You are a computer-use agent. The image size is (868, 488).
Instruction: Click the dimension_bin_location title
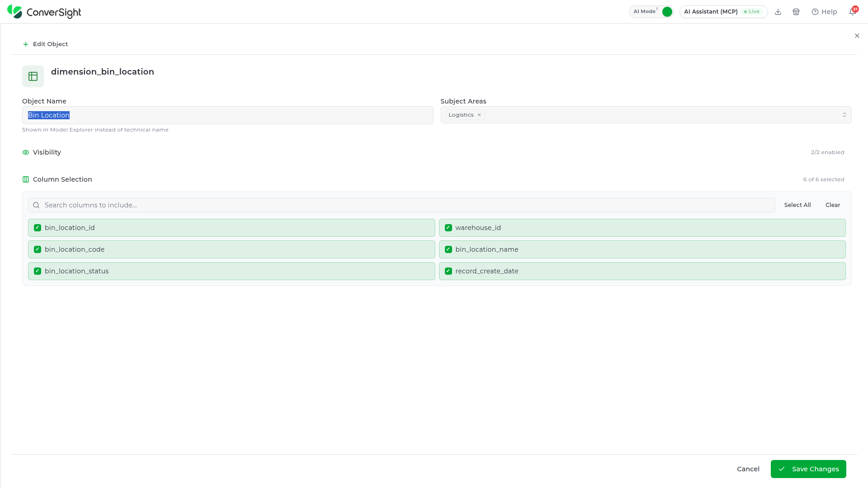point(103,72)
